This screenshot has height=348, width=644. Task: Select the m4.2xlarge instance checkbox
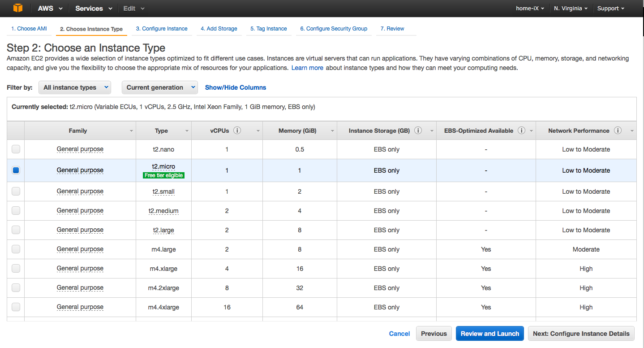[x=16, y=287]
